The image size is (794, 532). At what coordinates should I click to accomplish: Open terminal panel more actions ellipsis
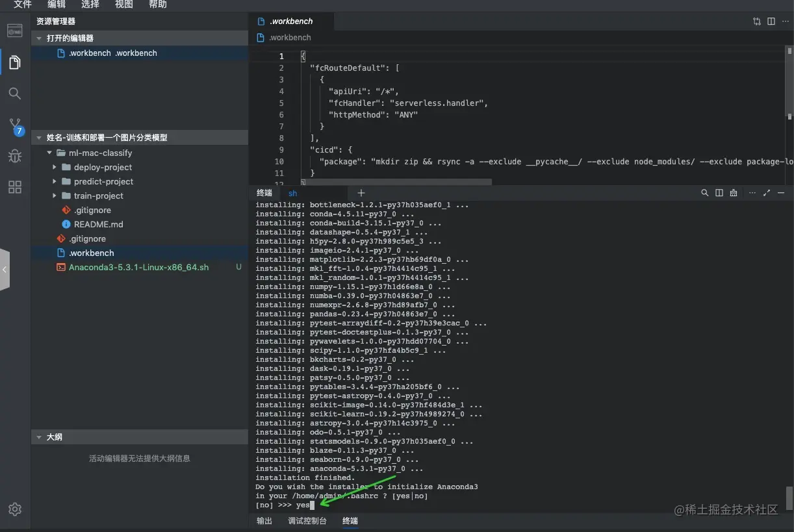coord(752,193)
